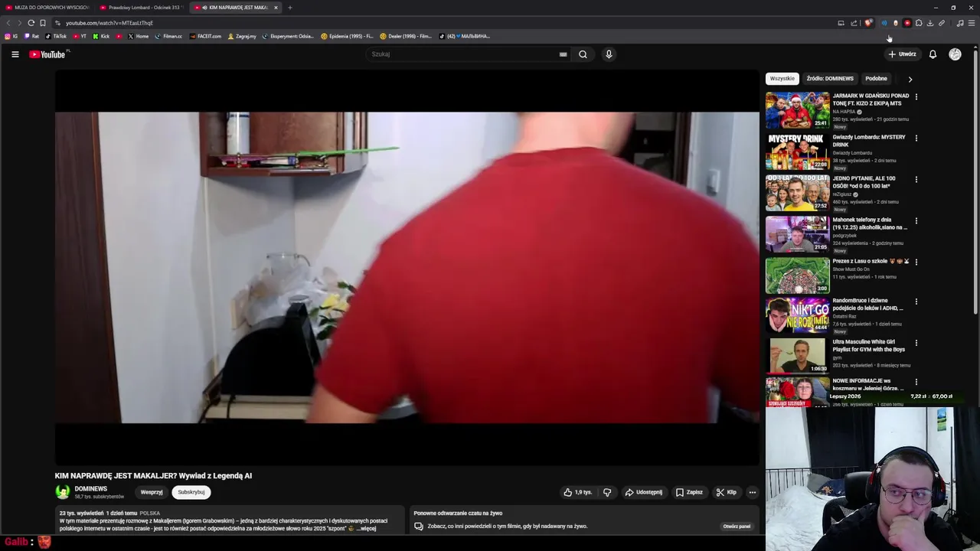
Task: Open the YouTube hamburger guide menu
Action: click(15, 54)
